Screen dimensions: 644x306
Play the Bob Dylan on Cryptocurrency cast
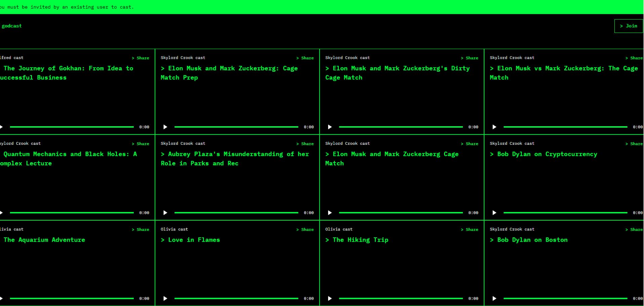494,213
